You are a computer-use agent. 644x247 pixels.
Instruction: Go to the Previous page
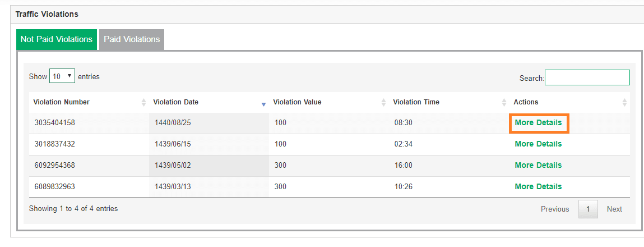(x=555, y=209)
